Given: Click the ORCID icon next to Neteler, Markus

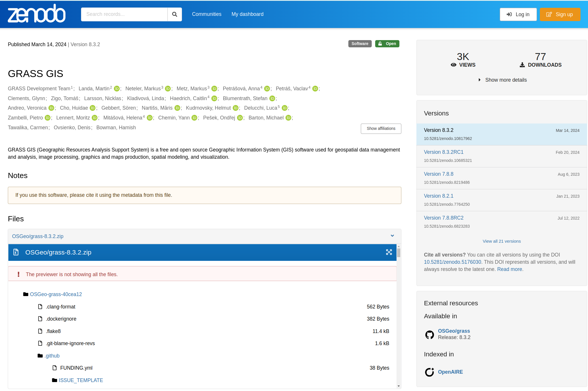Looking at the screenshot, I should [x=168, y=89].
